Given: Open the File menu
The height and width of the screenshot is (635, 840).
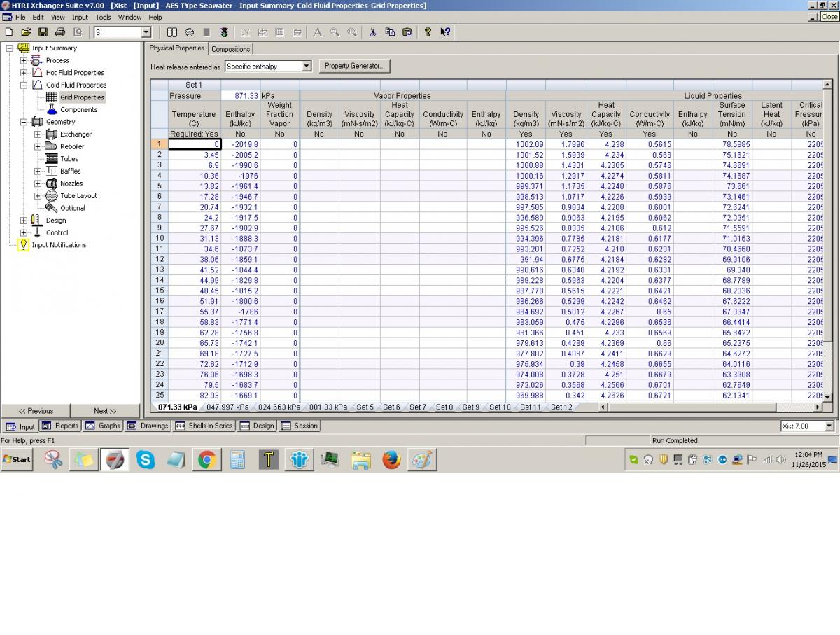Looking at the screenshot, I should pos(20,17).
